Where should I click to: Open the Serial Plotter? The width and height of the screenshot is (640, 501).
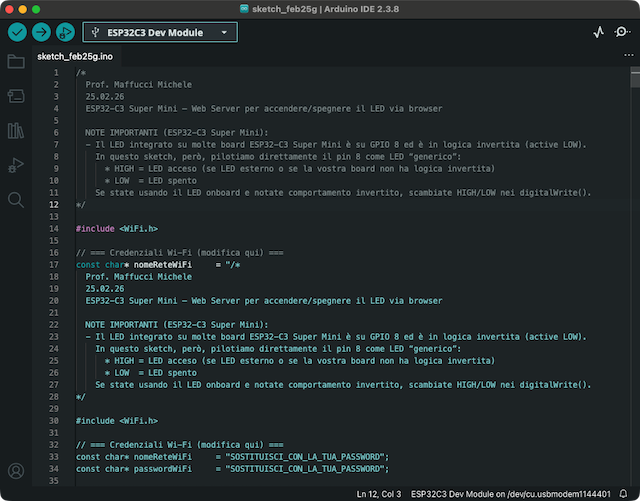[599, 32]
